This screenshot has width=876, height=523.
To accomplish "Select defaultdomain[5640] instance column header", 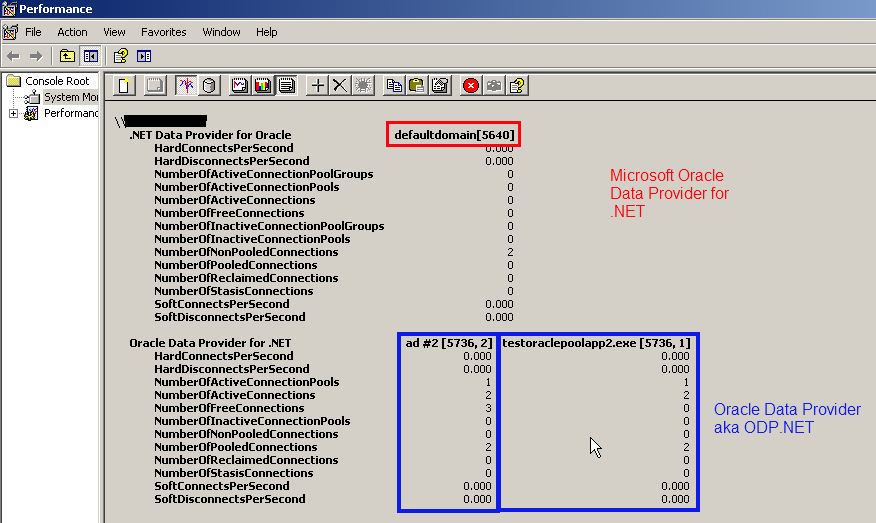I will 455,135.
